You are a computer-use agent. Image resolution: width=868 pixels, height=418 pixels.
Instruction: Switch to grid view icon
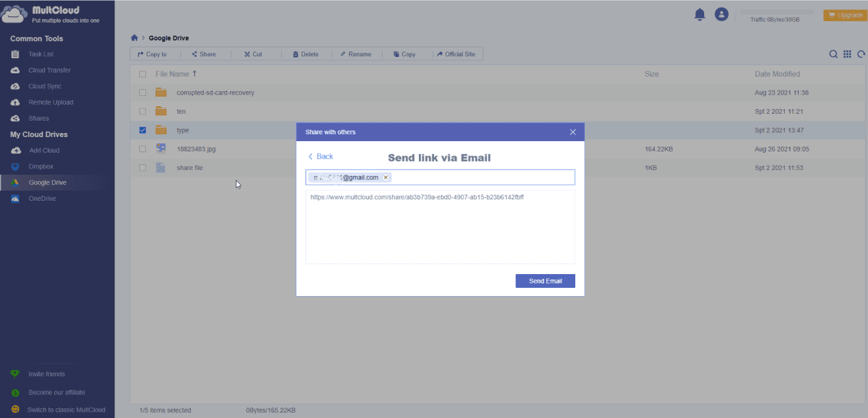coord(847,54)
